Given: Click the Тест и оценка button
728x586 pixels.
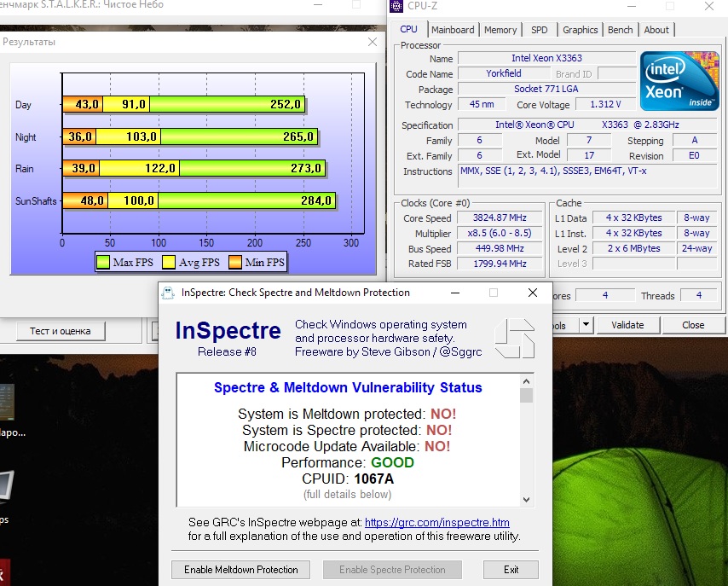Looking at the screenshot, I should tap(61, 331).
